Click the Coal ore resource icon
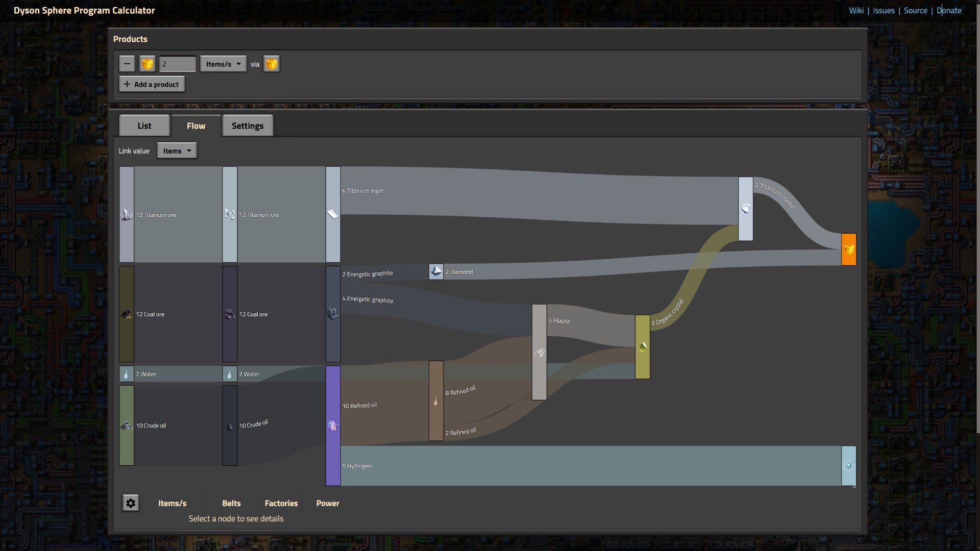 [x=126, y=314]
